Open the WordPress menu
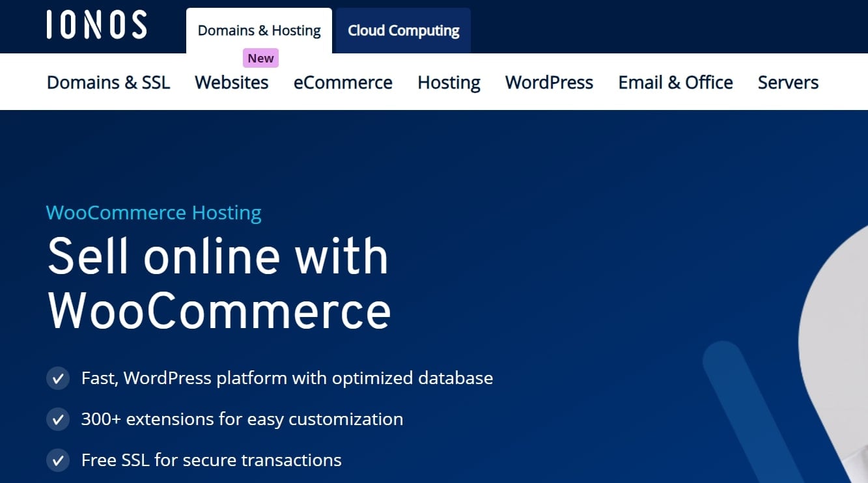The width and height of the screenshot is (868, 483). coord(550,83)
